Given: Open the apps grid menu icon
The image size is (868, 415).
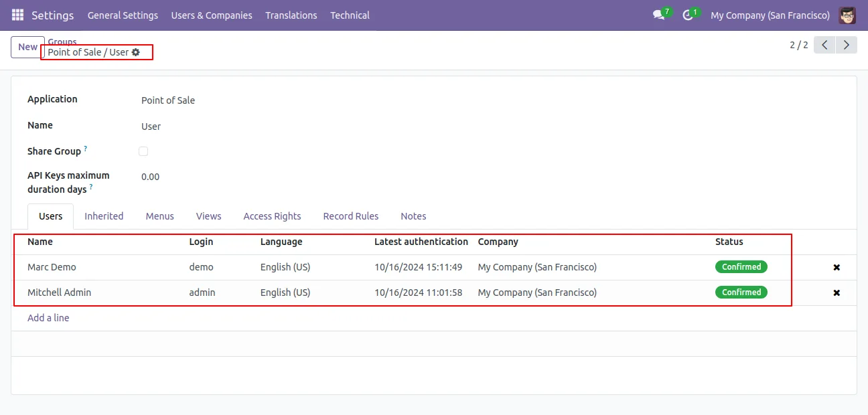Looking at the screenshot, I should [17, 15].
